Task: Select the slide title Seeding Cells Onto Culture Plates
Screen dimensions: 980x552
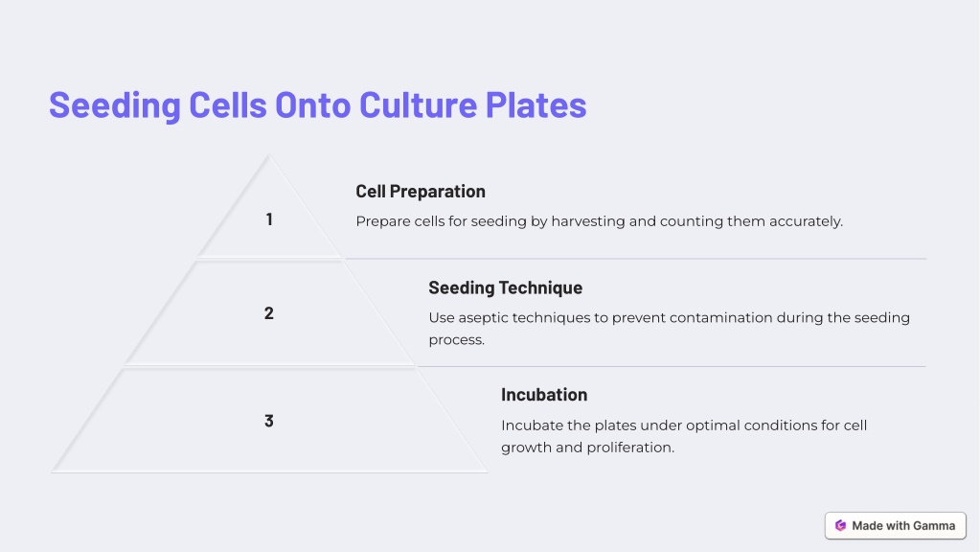Action: click(x=317, y=104)
